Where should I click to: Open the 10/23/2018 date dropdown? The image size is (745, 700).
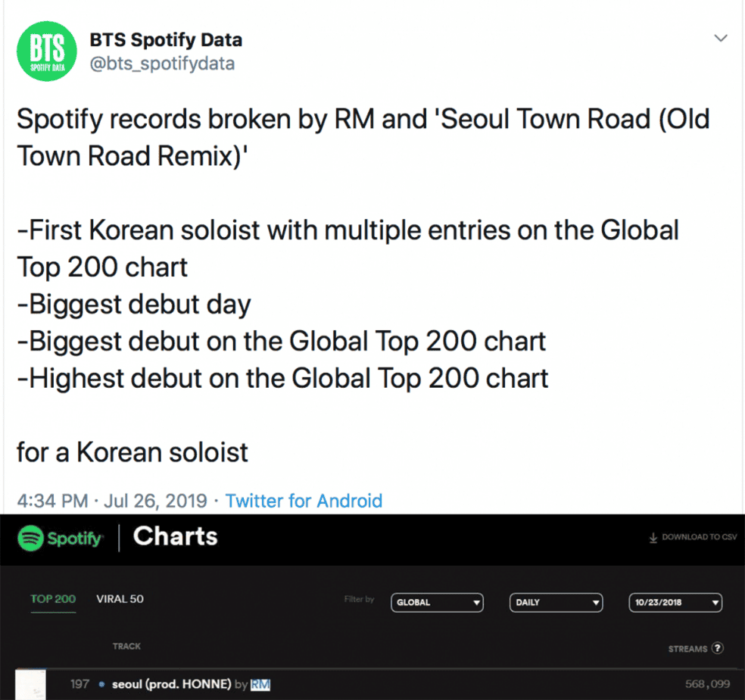675,602
